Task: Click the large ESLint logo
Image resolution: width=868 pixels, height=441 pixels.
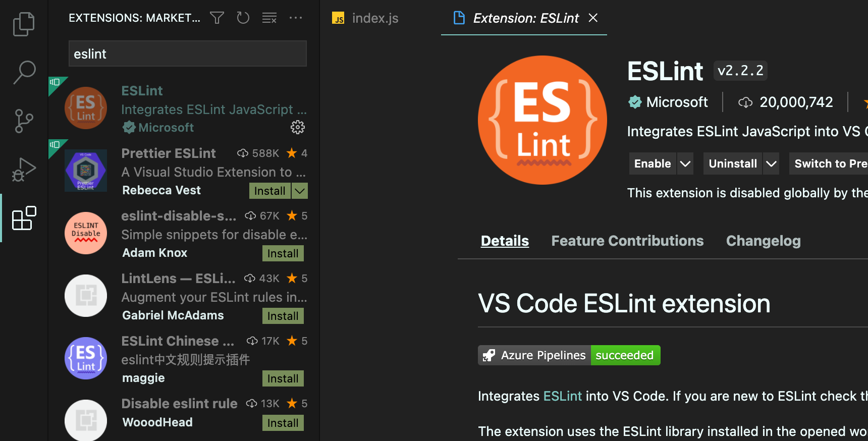Action: 542,120
